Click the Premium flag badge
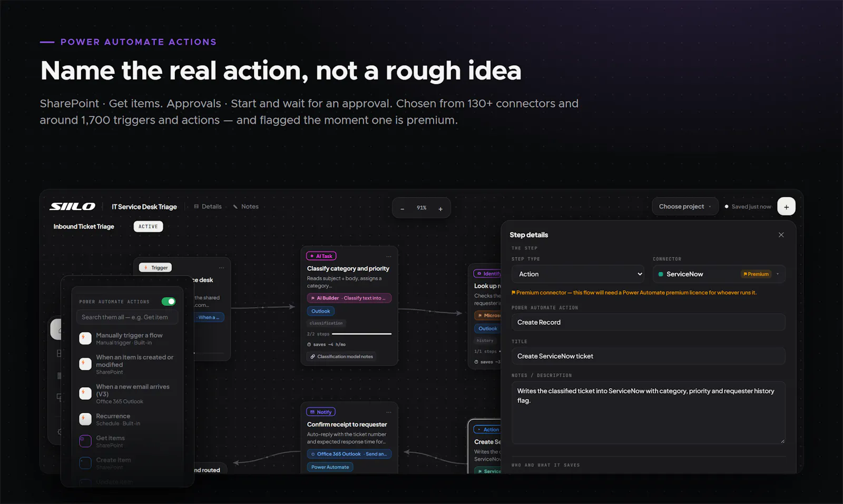This screenshot has width=843, height=504. point(756,274)
